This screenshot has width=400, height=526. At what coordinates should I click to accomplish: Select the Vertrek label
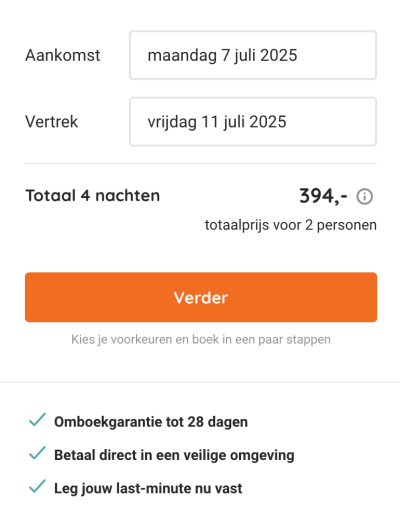[51, 122]
